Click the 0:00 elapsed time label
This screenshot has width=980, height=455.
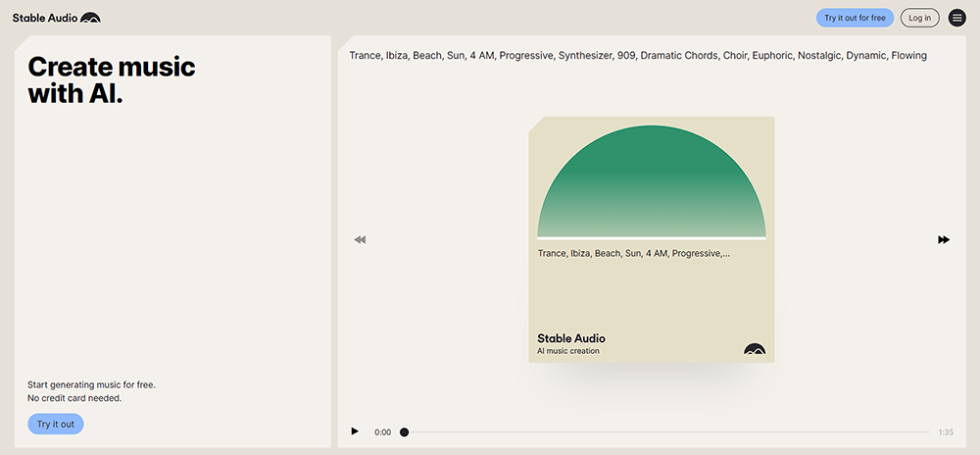pos(382,431)
